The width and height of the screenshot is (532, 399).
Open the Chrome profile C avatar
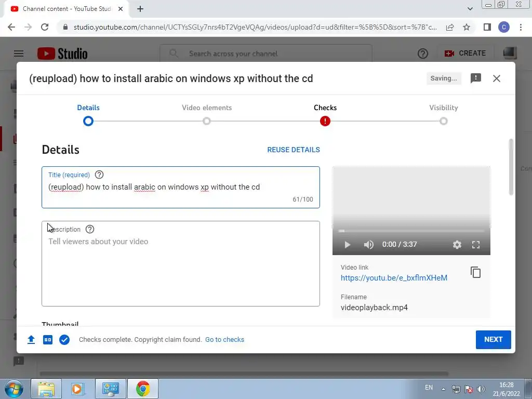coord(504,27)
